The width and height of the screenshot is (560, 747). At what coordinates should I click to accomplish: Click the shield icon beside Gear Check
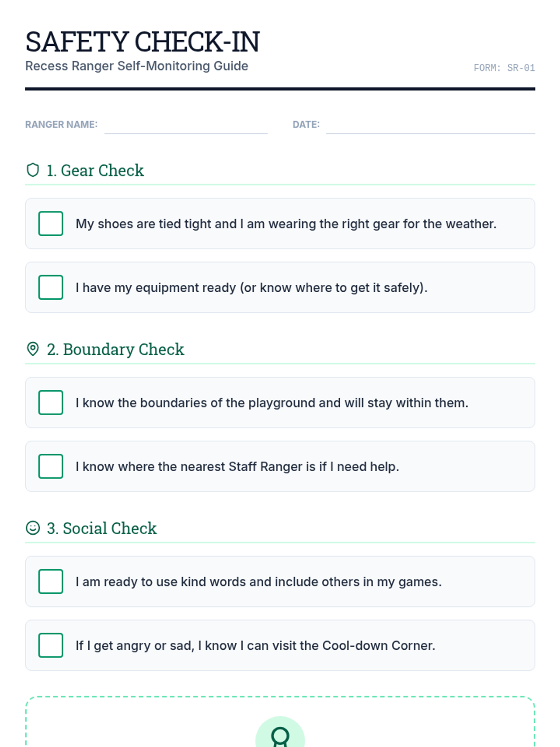[x=33, y=170]
